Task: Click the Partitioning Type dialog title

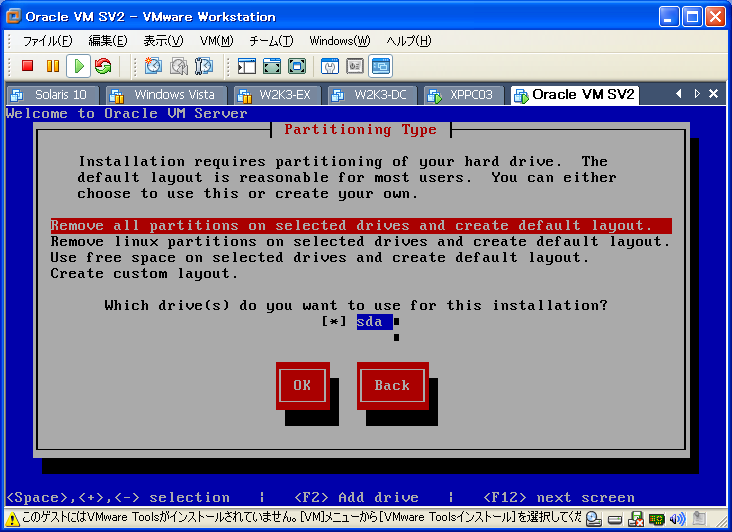Action: click(x=360, y=129)
